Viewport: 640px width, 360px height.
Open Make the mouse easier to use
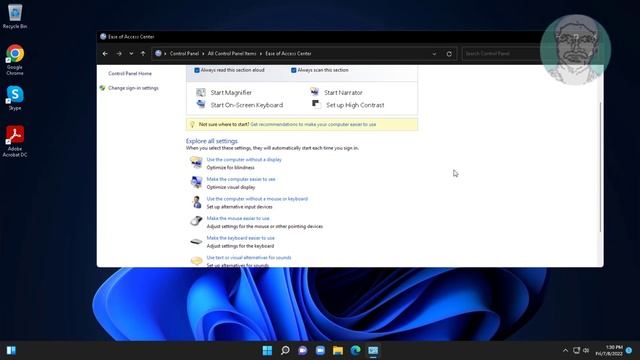coord(238,218)
